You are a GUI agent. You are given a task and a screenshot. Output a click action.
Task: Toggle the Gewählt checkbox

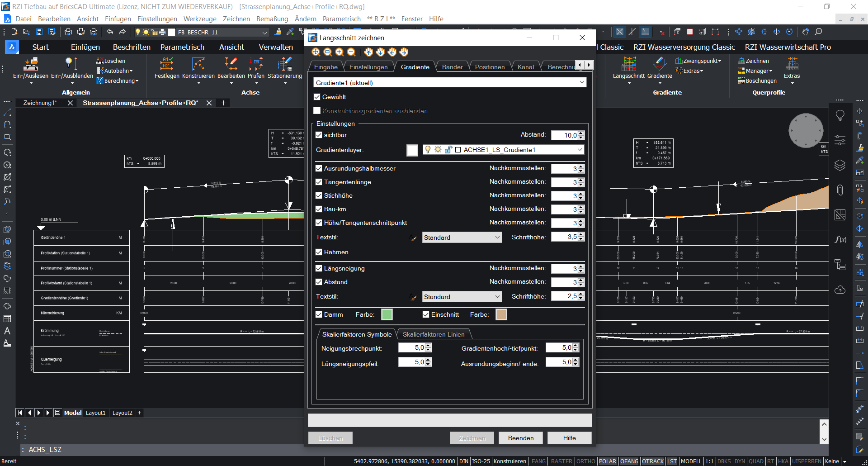click(x=317, y=97)
